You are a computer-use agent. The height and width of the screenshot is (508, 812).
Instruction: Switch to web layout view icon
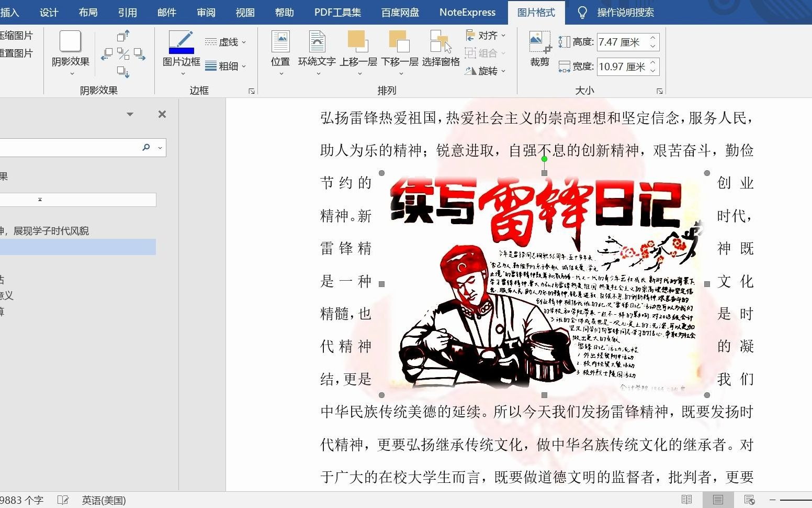(x=749, y=500)
